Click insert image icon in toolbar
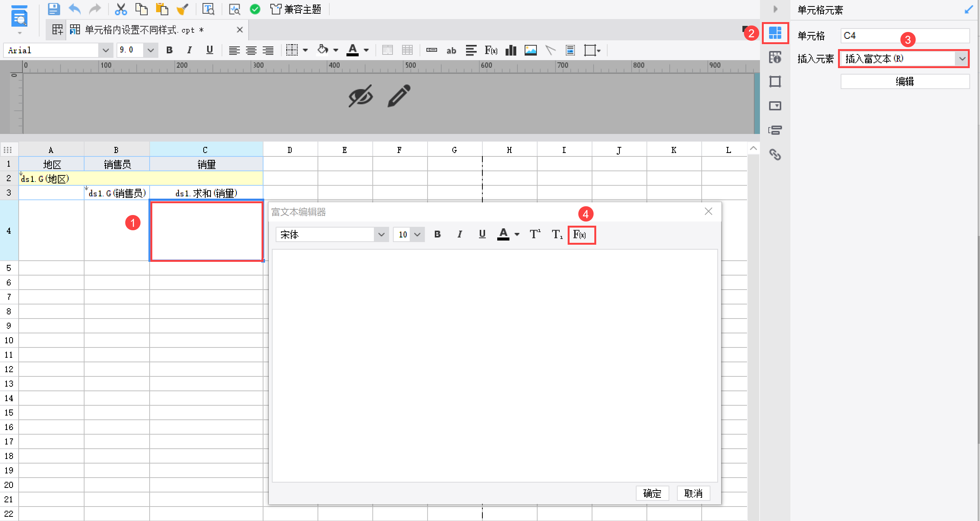The height and width of the screenshot is (521, 980). tap(530, 50)
